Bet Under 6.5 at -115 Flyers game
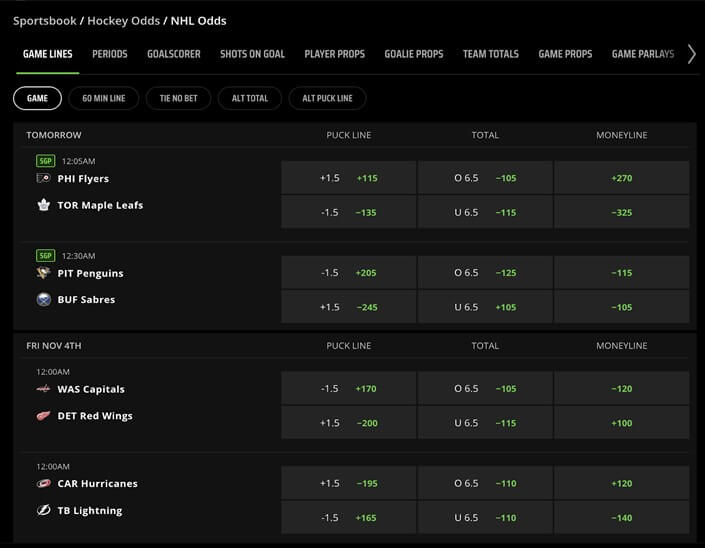This screenshot has height=548, width=705. (x=485, y=212)
